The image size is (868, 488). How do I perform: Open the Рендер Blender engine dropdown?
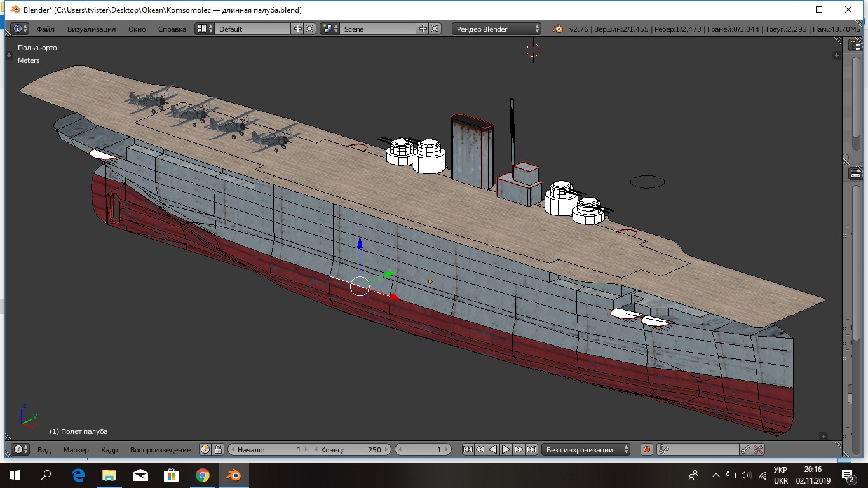pos(497,29)
